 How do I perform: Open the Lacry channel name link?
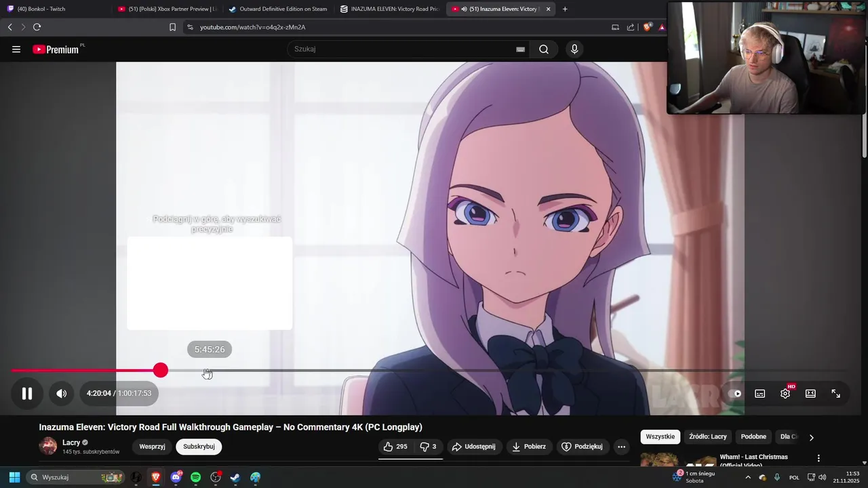[x=71, y=442]
